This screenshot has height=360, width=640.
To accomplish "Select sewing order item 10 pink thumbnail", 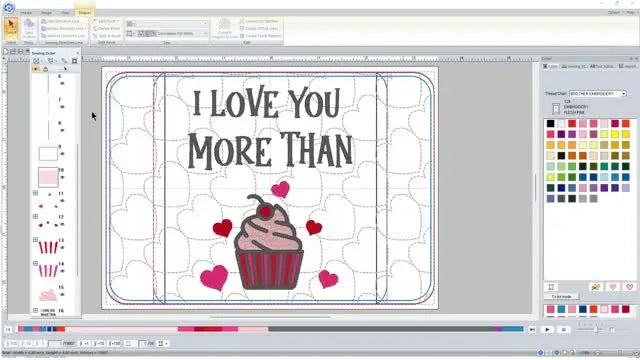I will (x=48, y=177).
